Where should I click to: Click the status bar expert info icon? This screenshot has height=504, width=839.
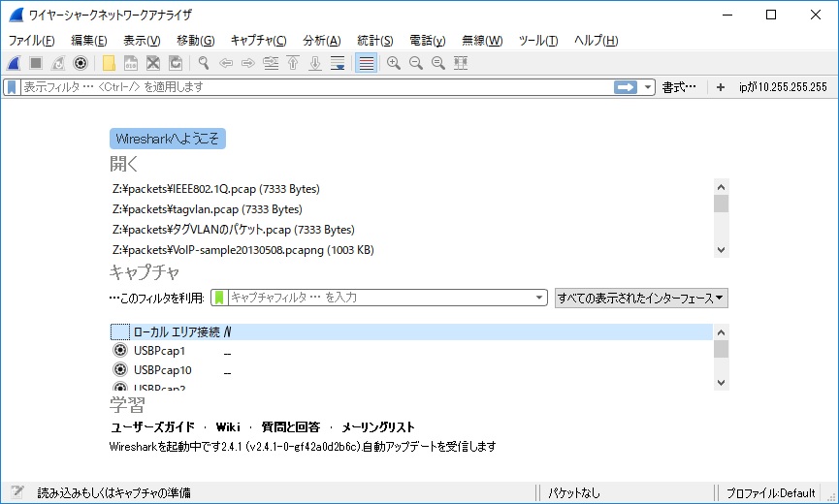(x=17, y=492)
